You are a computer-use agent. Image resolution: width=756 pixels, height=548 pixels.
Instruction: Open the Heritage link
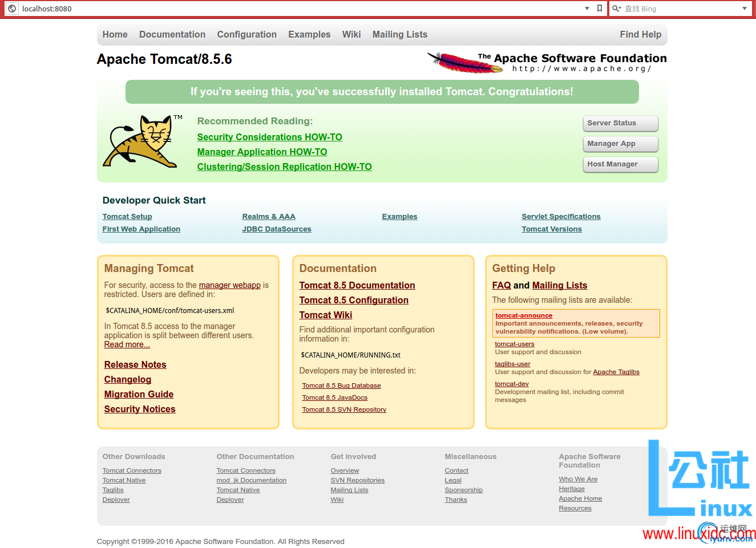(572, 489)
